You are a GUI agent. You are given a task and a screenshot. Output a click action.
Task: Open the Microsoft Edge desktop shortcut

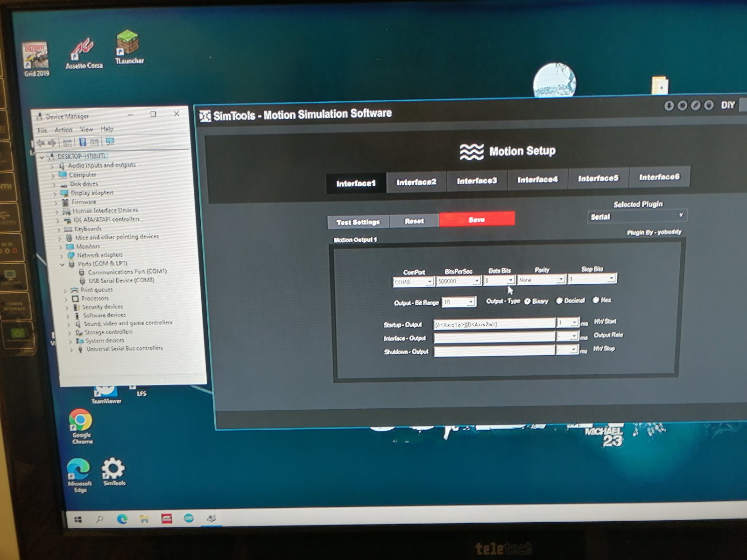(79, 475)
